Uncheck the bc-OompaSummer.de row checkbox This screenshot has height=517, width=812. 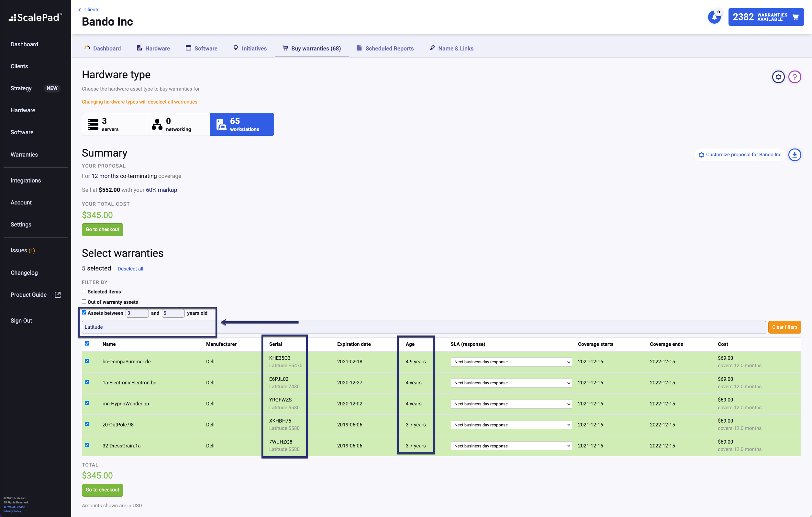tap(87, 361)
